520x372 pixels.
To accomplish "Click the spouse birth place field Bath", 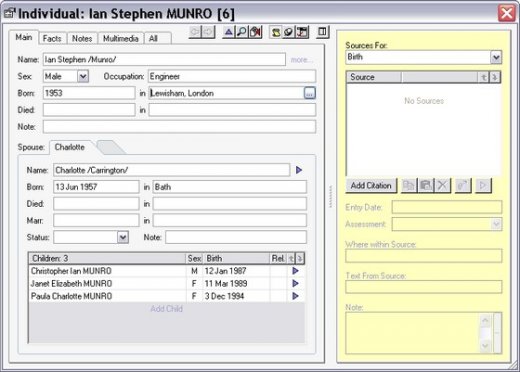I will pyautogui.click(x=230, y=187).
